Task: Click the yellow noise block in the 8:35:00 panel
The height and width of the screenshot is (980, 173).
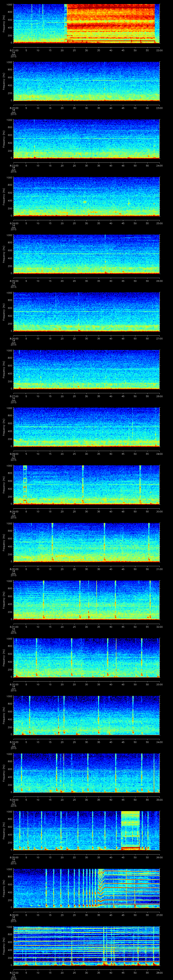Action: [x=130, y=831]
